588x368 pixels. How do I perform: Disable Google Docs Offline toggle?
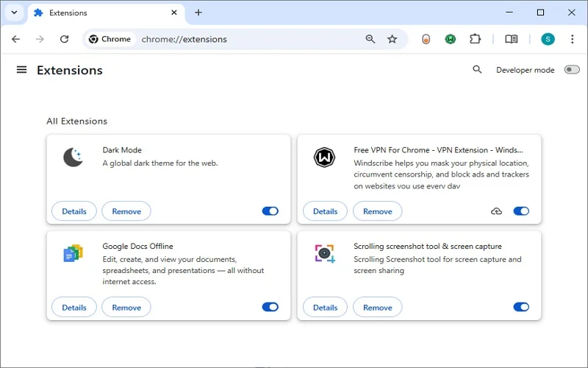[x=270, y=307]
